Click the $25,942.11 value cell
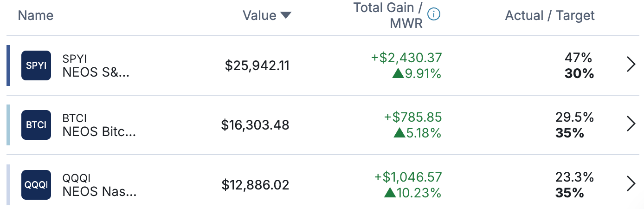 coord(257,66)
